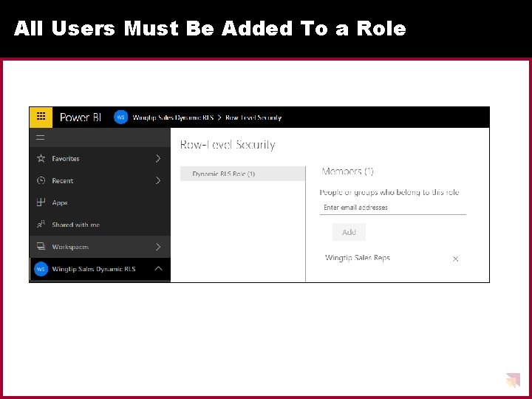Click the Row-Level Security breadcrumb
The width and height of the screenshot is (532, 399).
pyautogui.click(x=253, y=117)
